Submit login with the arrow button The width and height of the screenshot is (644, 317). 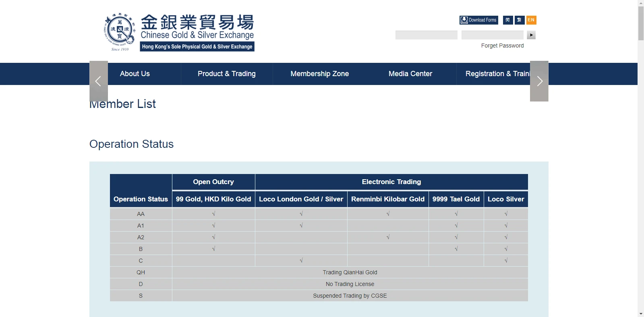click(x=532, y=35)
